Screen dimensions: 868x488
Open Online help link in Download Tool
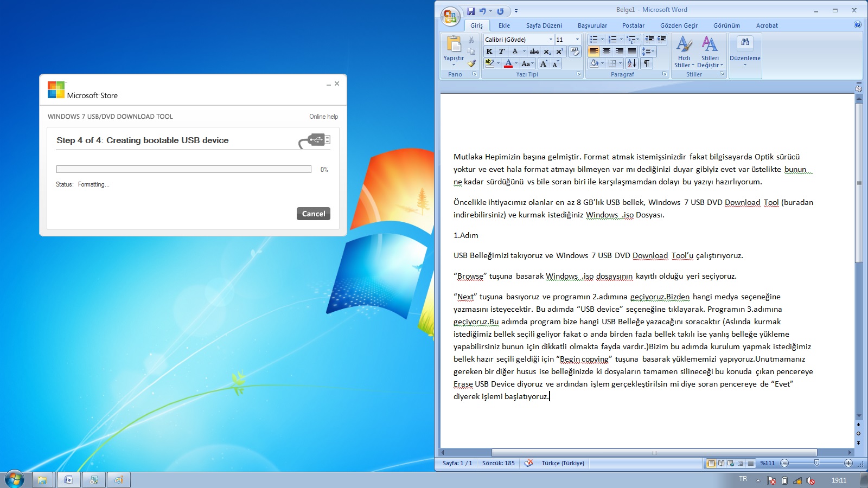click(323, 117)
